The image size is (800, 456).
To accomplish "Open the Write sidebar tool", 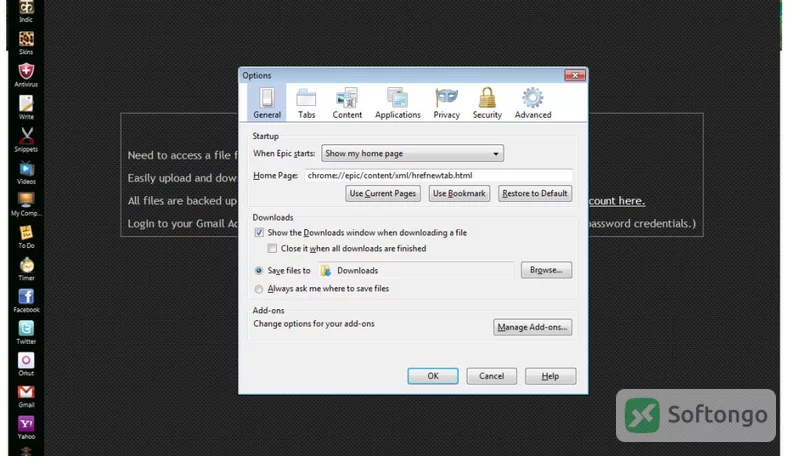I will click(26, 107).
